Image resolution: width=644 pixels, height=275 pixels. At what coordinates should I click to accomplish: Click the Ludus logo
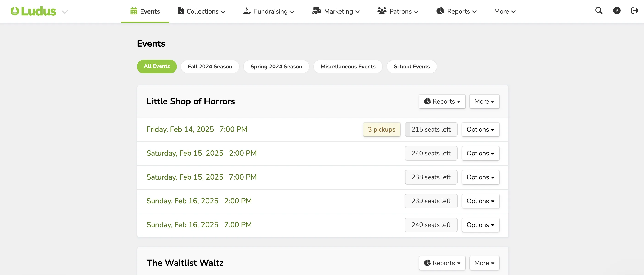tap(33, 11)
